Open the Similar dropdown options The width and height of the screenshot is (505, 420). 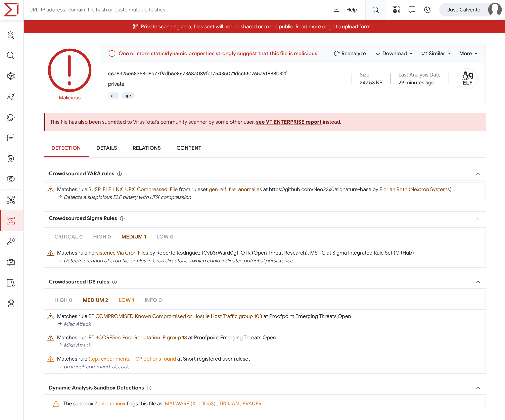click(x=437, y=53)
